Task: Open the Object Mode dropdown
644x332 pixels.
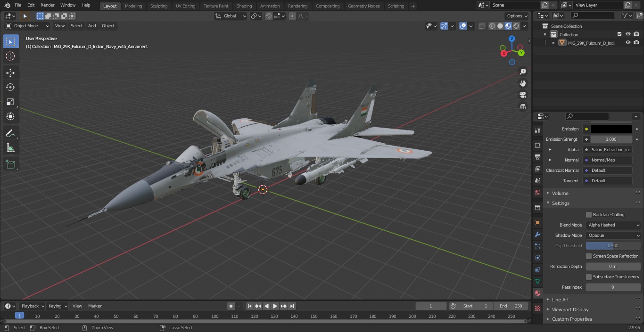Action: pos(27,26)
